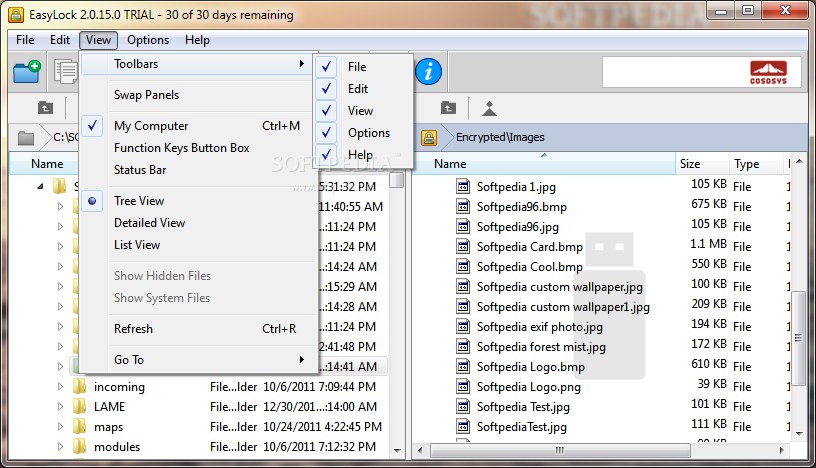Viewport: 816px width, 468px height.
Task: Click the EasyLock title bar lock icon
Action: [x=16, y=15]
